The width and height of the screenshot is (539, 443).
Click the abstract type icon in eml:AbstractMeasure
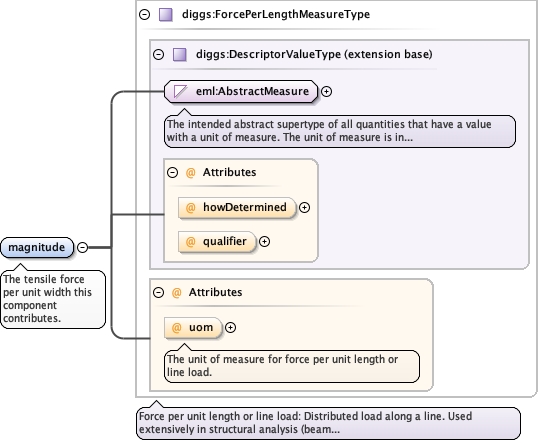tap(180, 91)
